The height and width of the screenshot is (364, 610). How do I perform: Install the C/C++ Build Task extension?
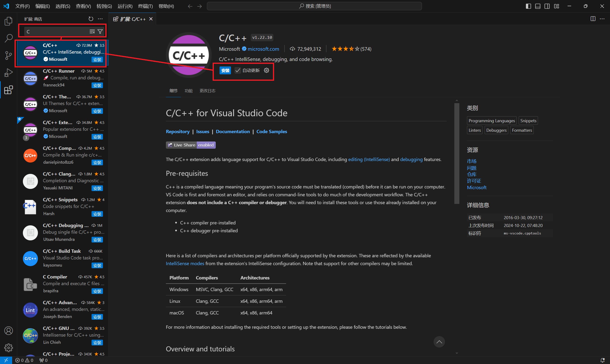click(x=97, y=265)
